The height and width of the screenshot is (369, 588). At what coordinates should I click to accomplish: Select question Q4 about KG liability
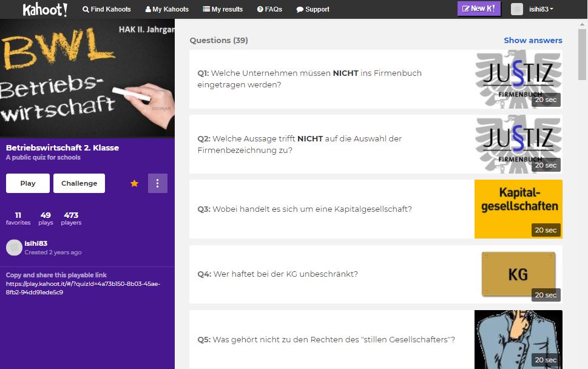tap(376, 274)
